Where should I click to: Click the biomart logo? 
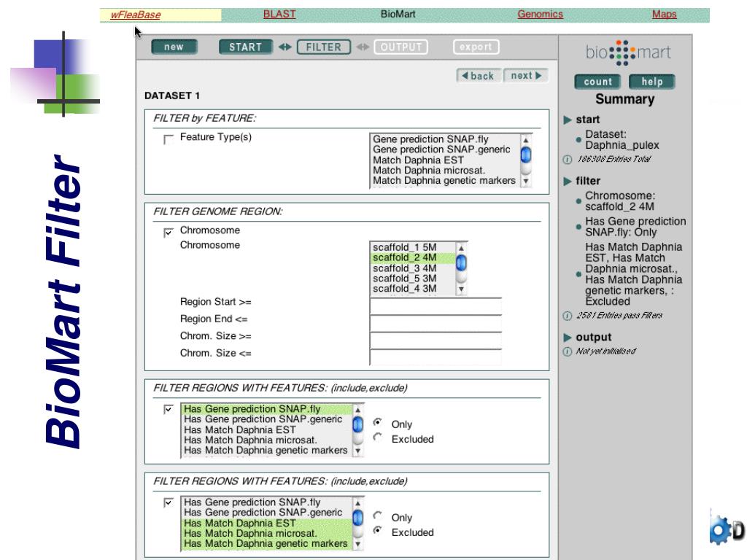(628, 52)
